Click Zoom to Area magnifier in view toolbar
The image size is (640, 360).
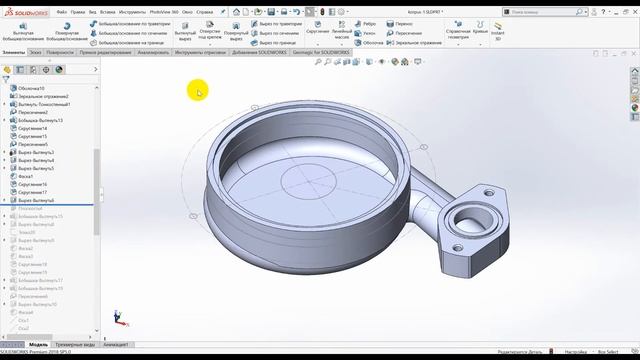click(x=327, y=62)
